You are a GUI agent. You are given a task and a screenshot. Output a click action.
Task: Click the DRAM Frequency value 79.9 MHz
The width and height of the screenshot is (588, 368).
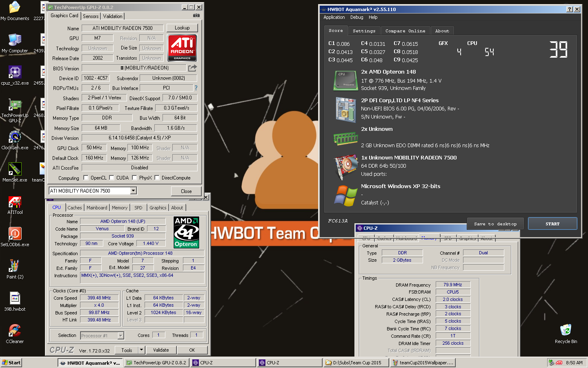pos(453,285)
